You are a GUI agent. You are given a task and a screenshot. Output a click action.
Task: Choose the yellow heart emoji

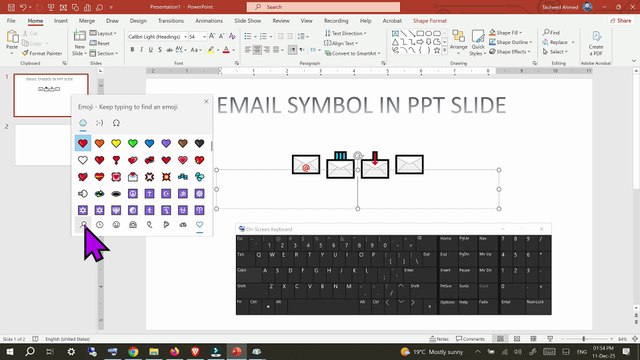(x=116, y=143)
